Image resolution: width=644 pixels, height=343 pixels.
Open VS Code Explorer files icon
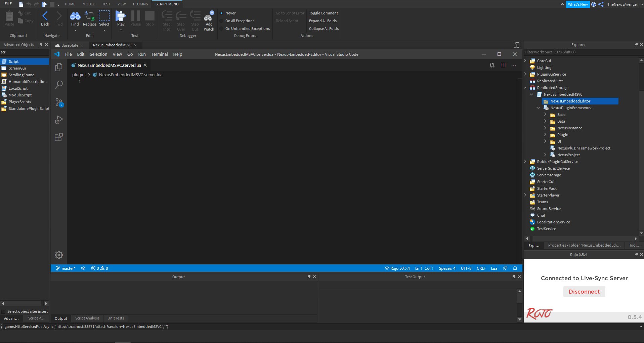pyautogui.click(x=59, y=67)
